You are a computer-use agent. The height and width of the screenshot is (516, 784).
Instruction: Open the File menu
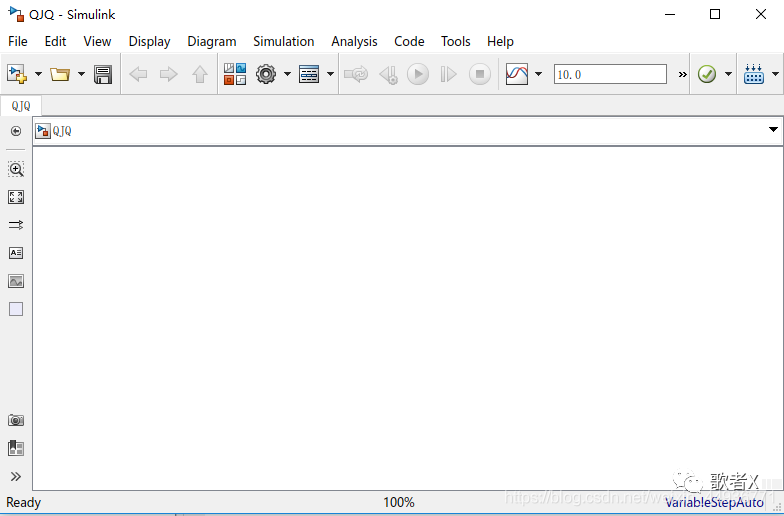coord(18,42)
